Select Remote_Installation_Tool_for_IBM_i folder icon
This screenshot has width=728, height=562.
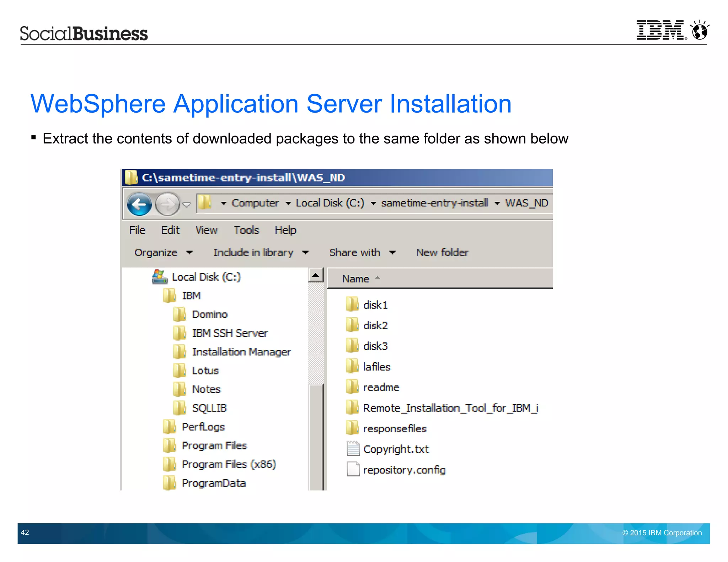[x=352, y=407]
